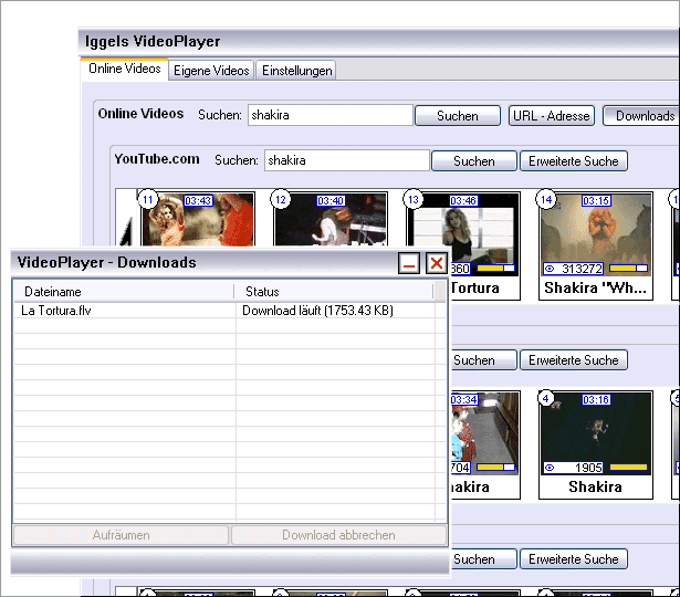Click the YouTube.com search field
This screenshot has width=680, height=597.
(347, 161)
